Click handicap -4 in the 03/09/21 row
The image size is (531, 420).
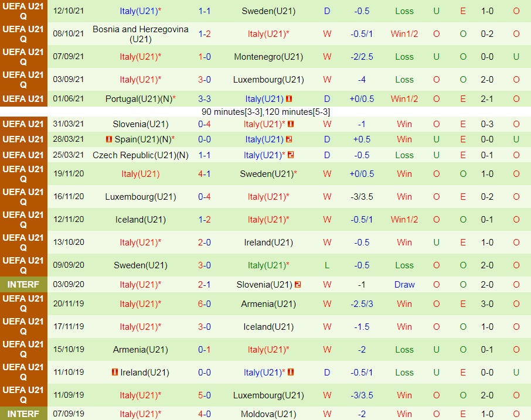click(x=362, y=80)
